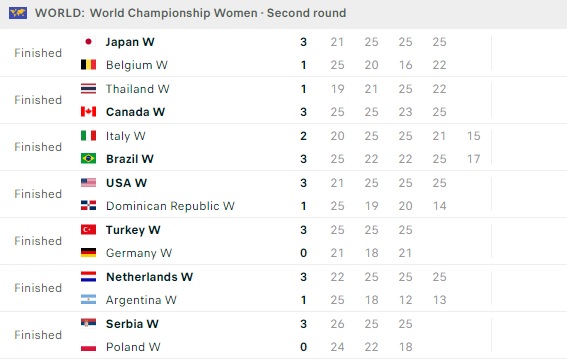Click Brazil W fifth set score 17

(x=473, y=159)
